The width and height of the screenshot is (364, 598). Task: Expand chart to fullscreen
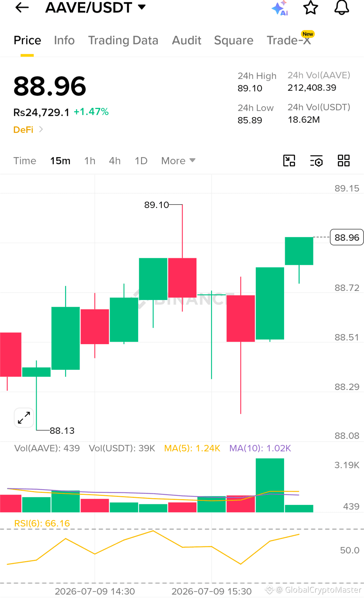click(24, 418)
